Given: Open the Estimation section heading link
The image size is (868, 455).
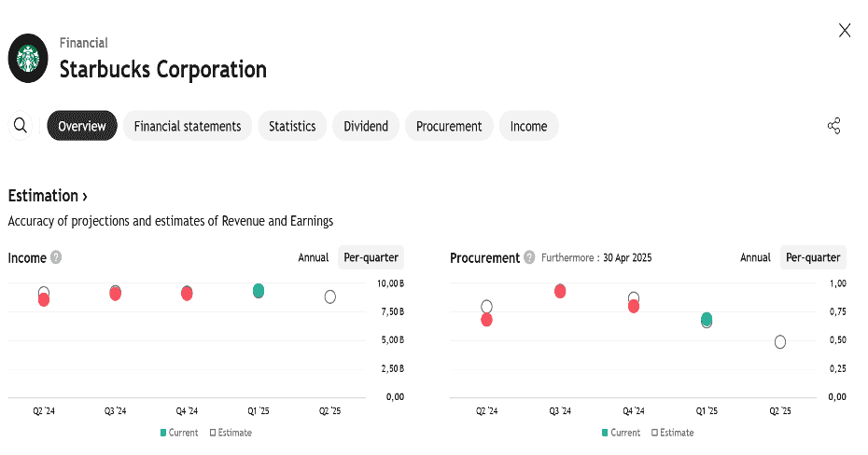Looking at the screenshot, I should [x=48, y=196].
